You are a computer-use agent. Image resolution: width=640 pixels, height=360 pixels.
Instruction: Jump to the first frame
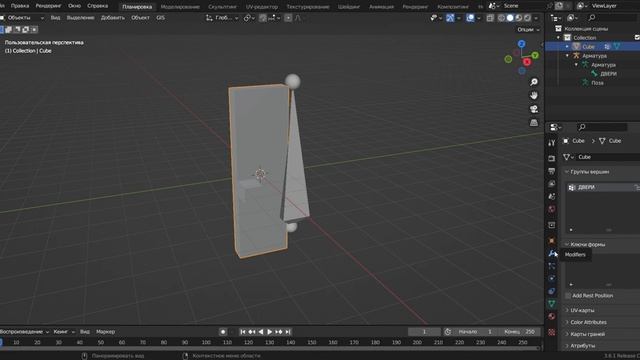coord(243,332)
